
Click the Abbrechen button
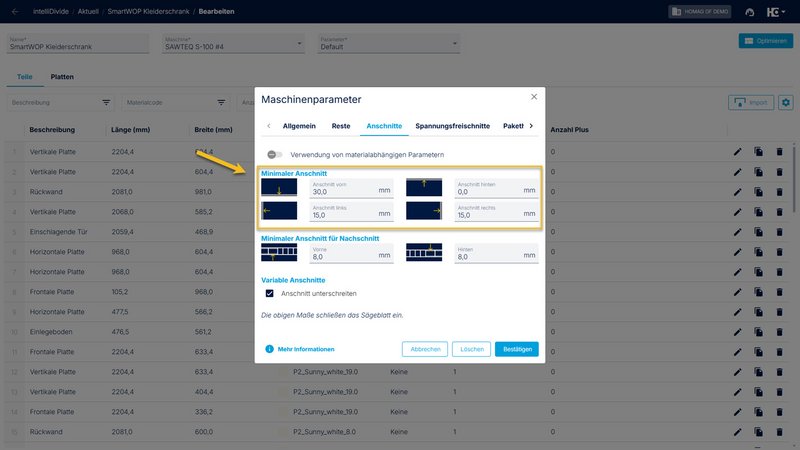[424, 349]
